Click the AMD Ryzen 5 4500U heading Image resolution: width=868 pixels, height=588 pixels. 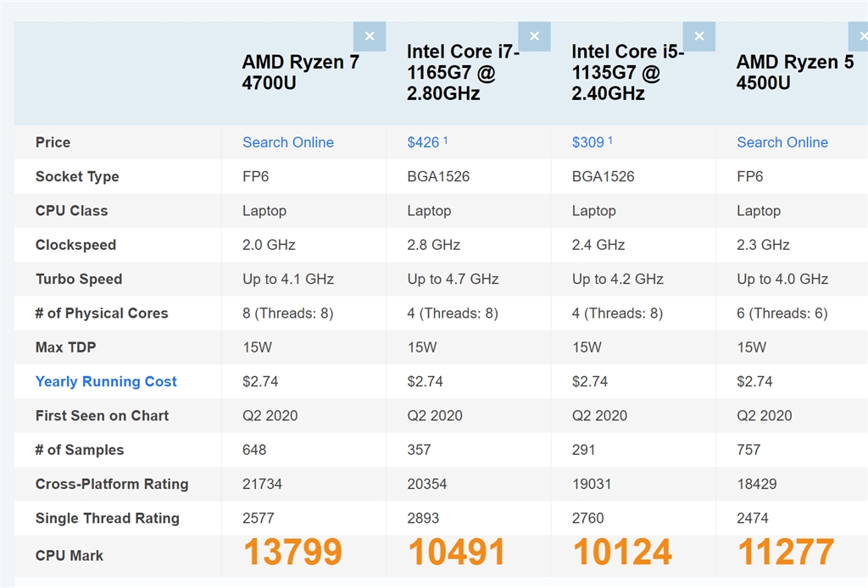pos(795,73)
